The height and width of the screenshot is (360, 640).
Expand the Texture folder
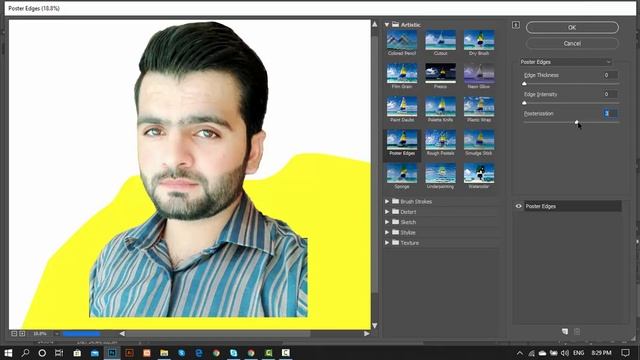pos(387,243)
